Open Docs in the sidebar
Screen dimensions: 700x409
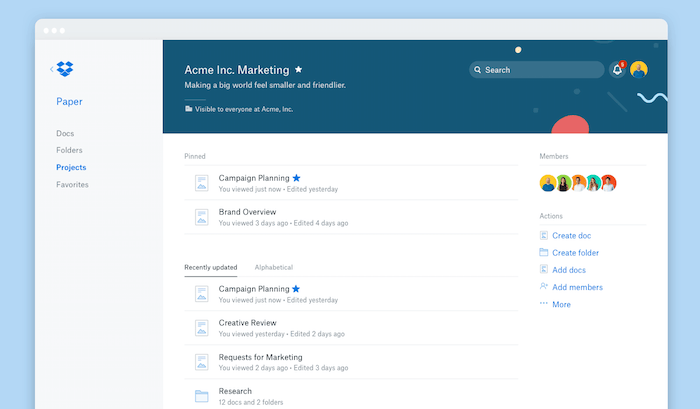(x=65, y=133)
